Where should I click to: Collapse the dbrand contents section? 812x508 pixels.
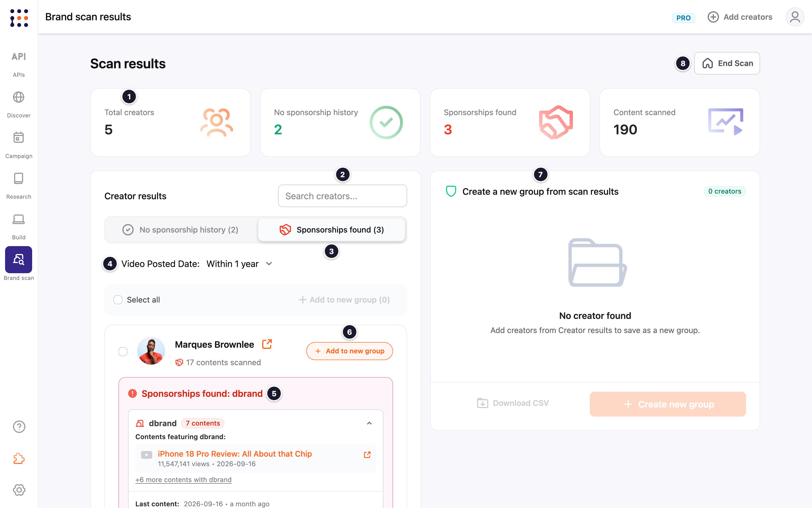pos(369,423)
